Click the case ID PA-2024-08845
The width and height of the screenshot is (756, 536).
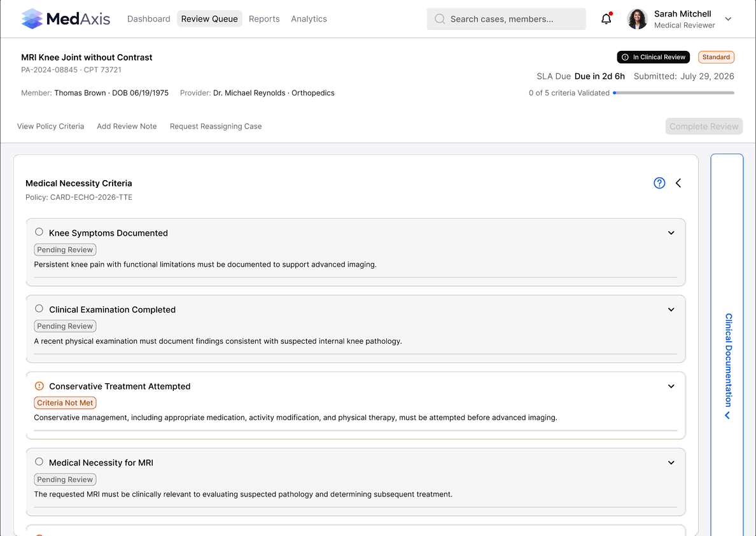click(49, 69)
